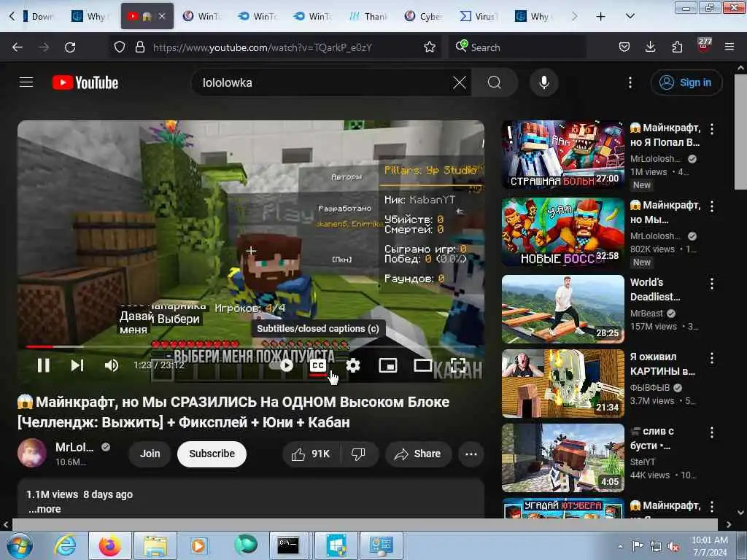Sign in to YouTube

pos(686,82)
